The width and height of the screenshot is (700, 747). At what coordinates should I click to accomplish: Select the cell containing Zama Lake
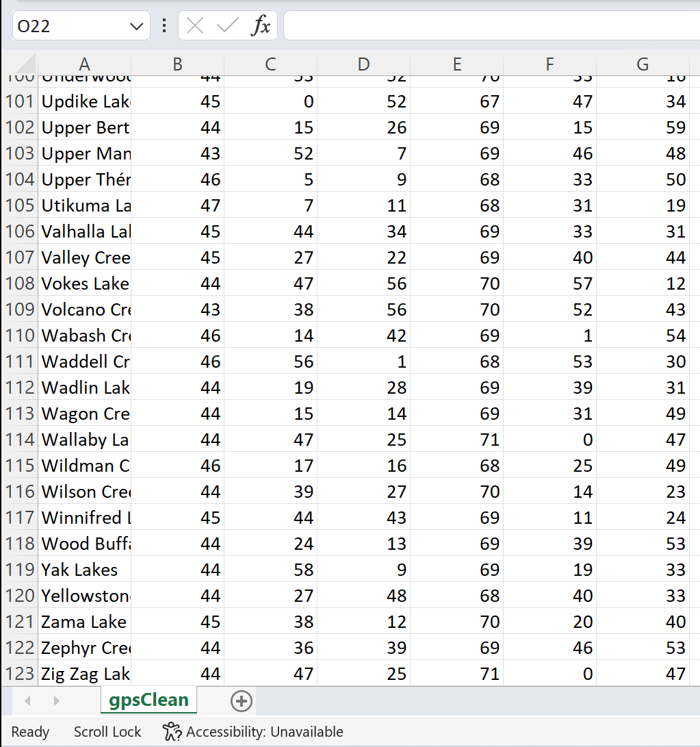tap(84, 621)
